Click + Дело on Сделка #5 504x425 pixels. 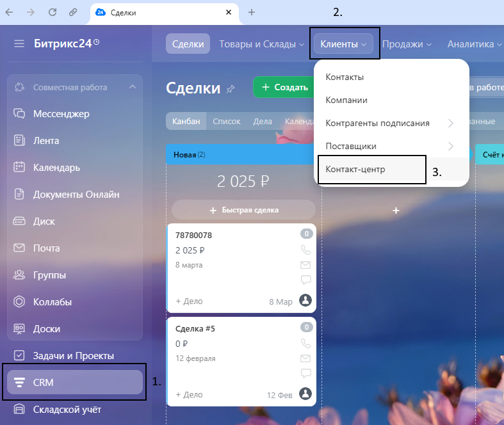(x=190, y=395)
